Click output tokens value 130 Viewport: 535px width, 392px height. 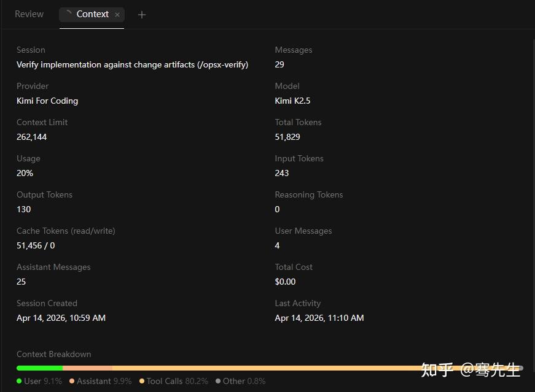pyautogui.click(x=23, y=209)
